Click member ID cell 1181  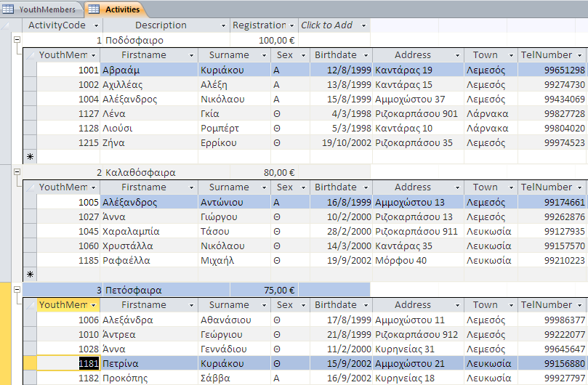[68, 364]
